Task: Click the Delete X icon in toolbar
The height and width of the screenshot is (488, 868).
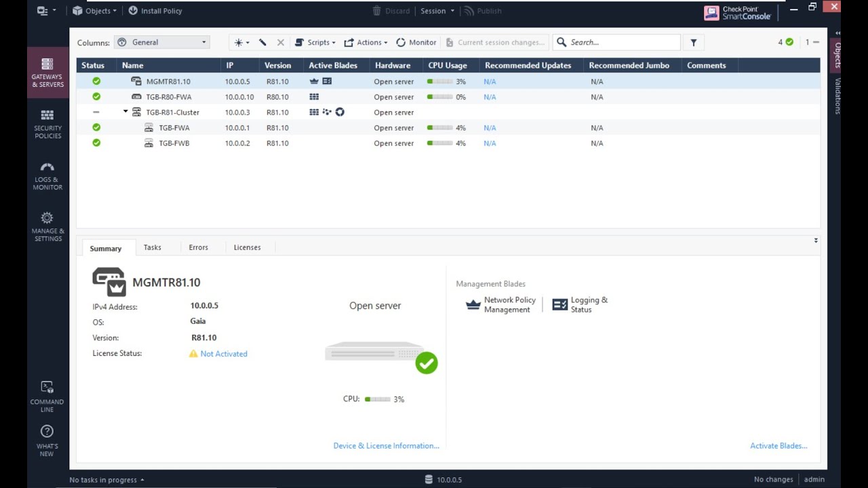Action: 281,42
